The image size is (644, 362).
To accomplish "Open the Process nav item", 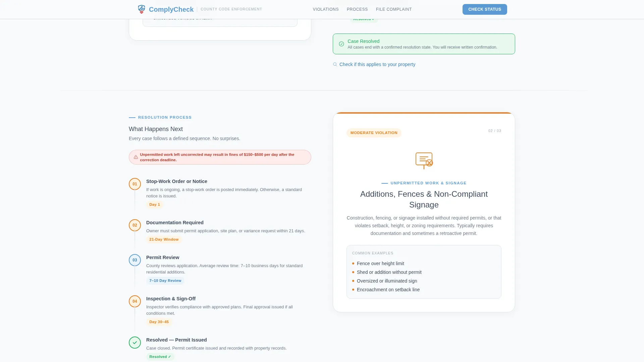I will tap(357, 9).
